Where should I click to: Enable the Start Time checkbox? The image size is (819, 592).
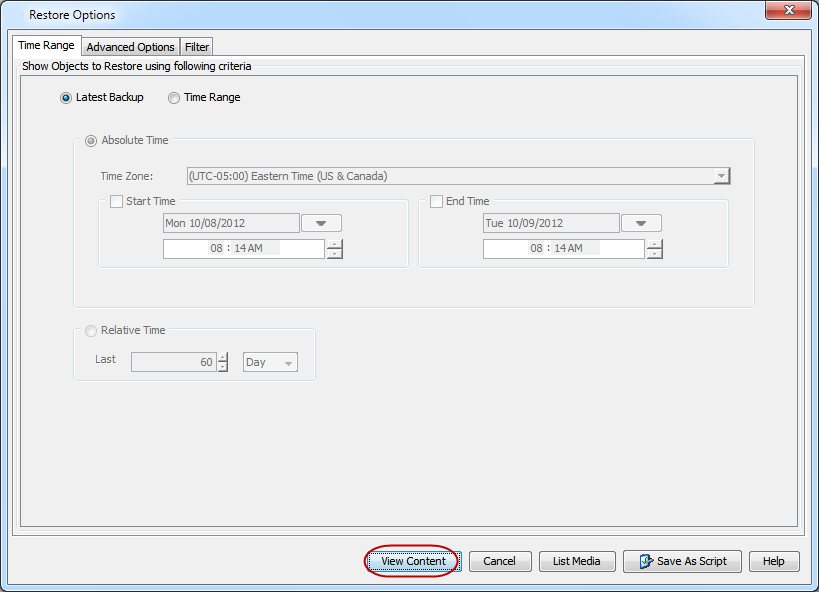(116, 201)
